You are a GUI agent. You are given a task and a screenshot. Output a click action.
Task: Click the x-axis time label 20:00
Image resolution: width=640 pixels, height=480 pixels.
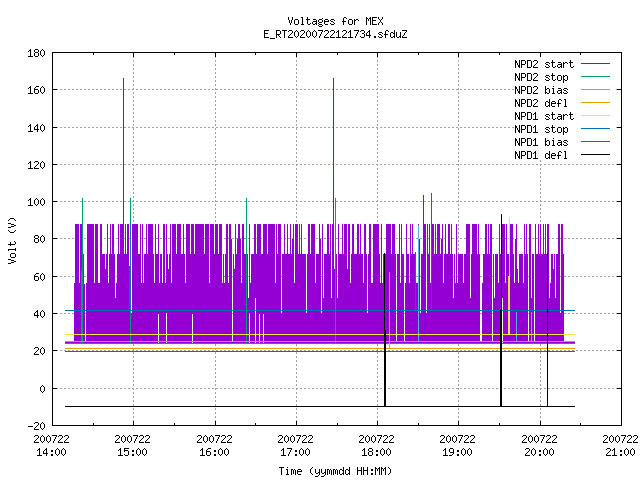point(539,453)
